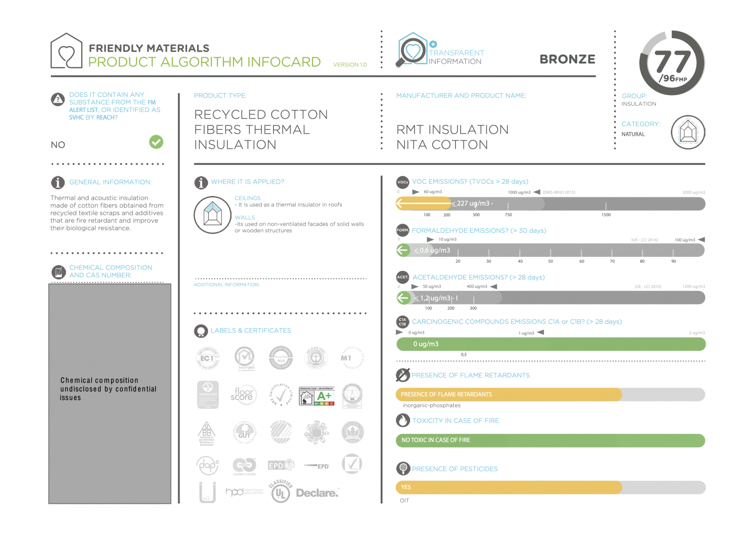Click the Declare logo

[317, 493]
